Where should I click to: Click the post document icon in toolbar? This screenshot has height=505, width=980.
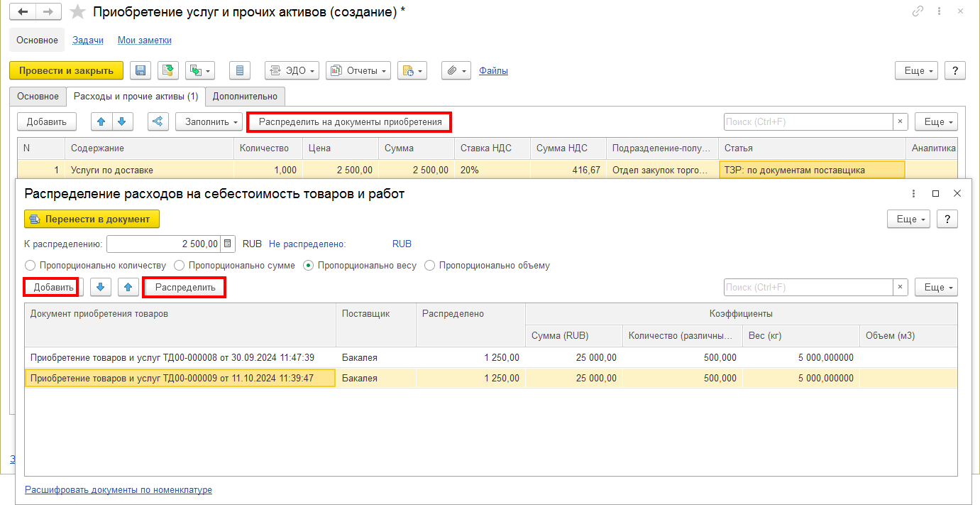168,71
